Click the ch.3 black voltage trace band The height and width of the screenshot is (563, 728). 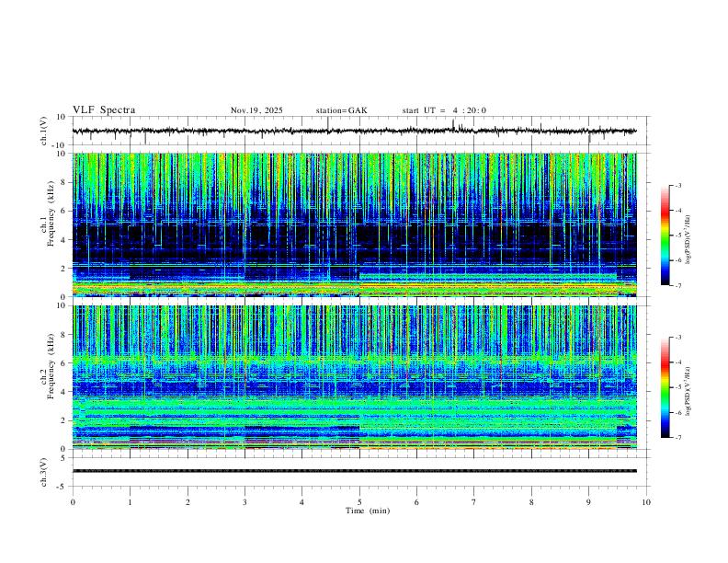point(354,471)
